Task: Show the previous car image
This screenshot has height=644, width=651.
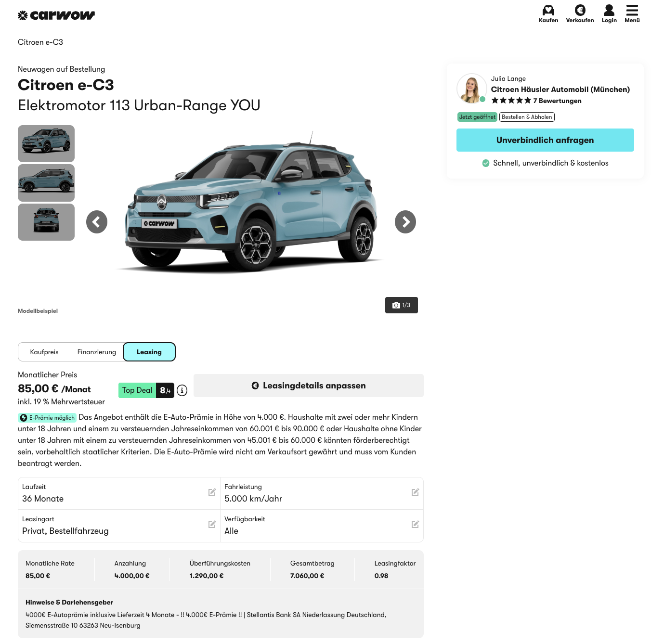Action: pos(97,222)
